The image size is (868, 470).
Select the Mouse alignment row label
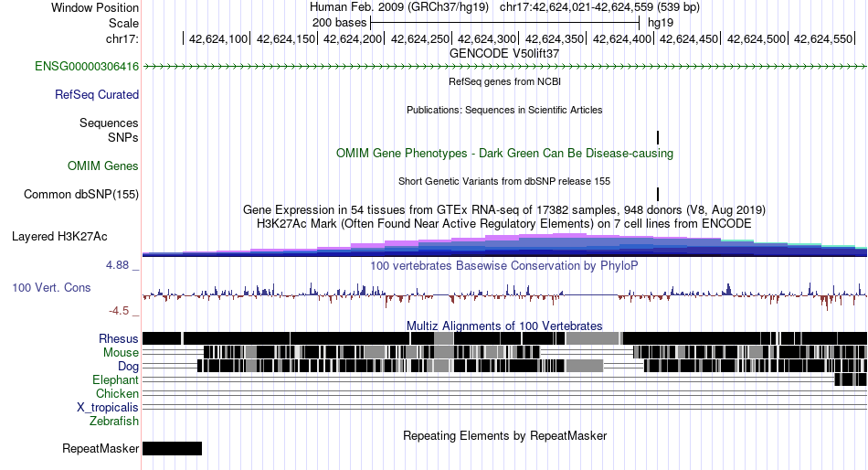pos(121,353)
